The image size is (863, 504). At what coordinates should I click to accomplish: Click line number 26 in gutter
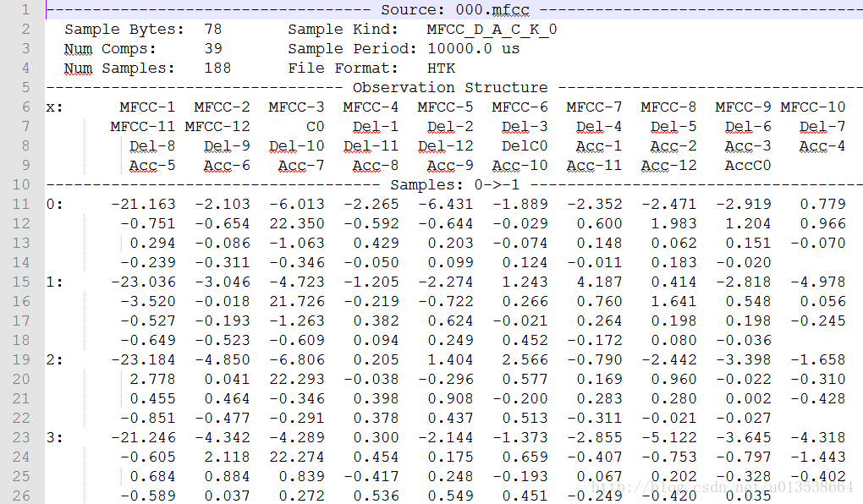21,496
